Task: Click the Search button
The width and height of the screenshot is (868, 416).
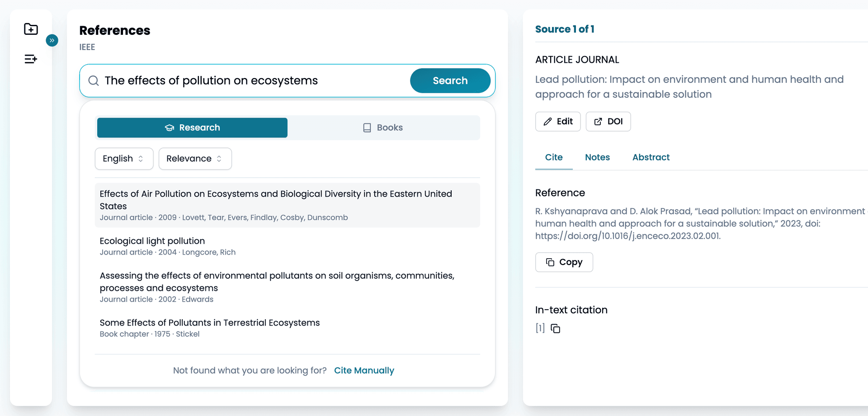Action: click(x=450, y=80)
